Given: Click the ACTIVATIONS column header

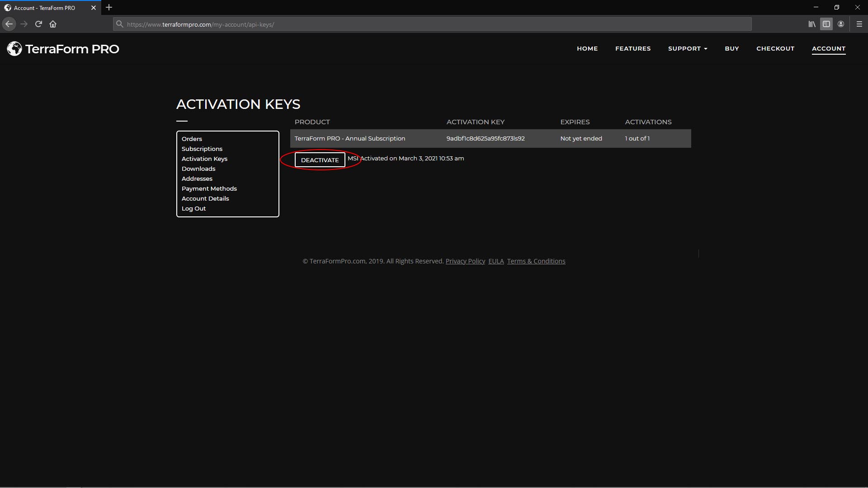Looking at the screenshot, I should (648, 122).
